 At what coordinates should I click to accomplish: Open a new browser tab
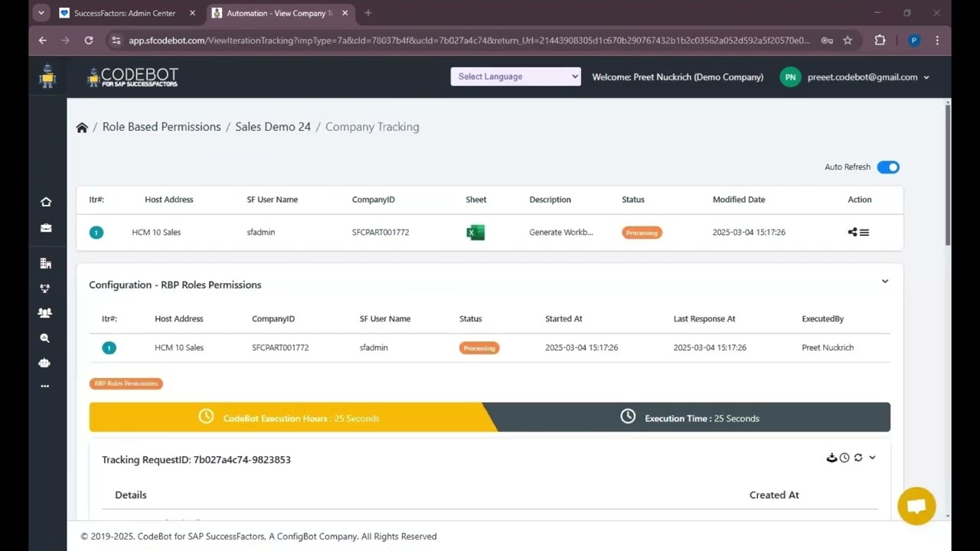368,13
